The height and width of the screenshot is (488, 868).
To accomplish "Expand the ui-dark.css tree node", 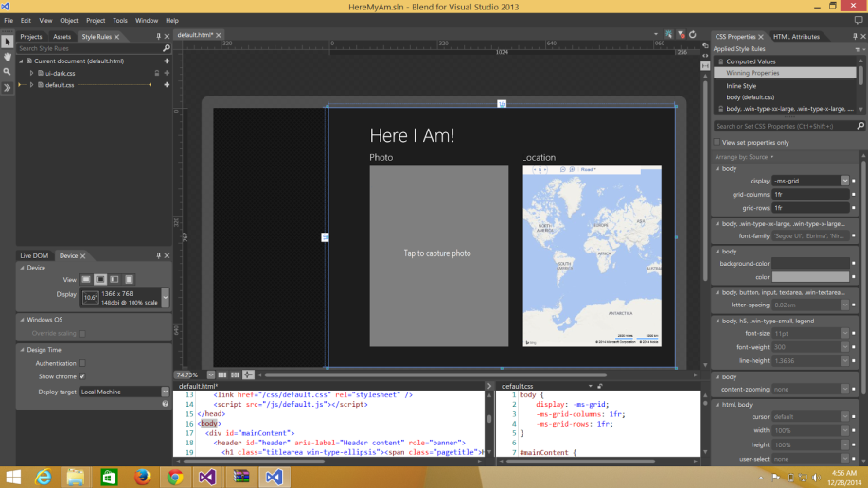I will 31,73.
